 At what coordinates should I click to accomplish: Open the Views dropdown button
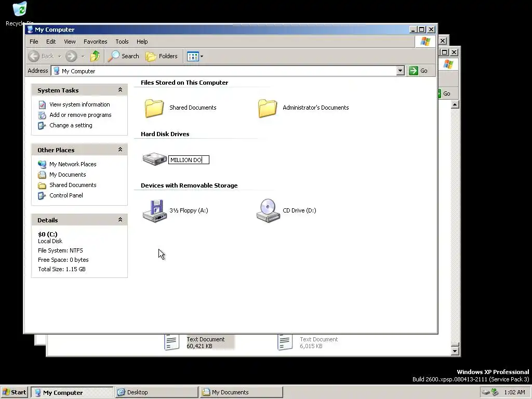point(195,56)
